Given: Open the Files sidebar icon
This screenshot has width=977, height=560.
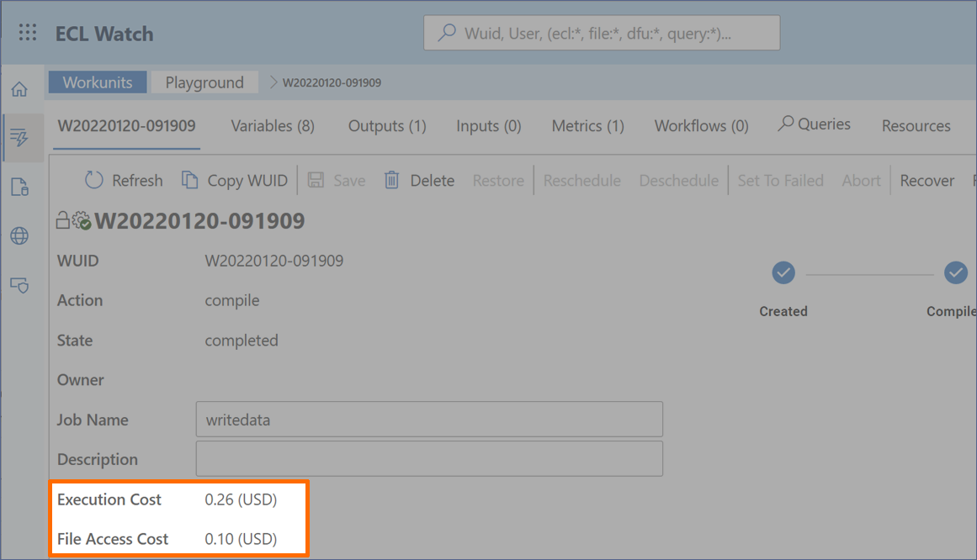Looking at the screenshot, I should (19, 187).
